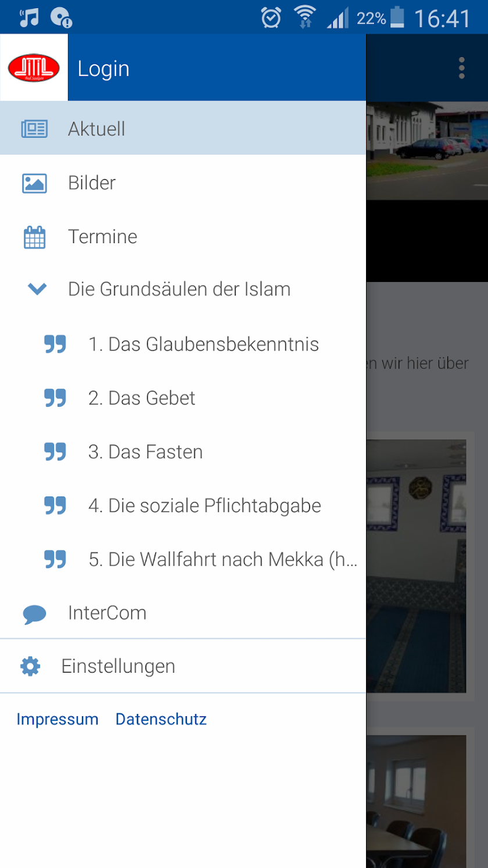Tap the Login header text

tap(103, 69)
